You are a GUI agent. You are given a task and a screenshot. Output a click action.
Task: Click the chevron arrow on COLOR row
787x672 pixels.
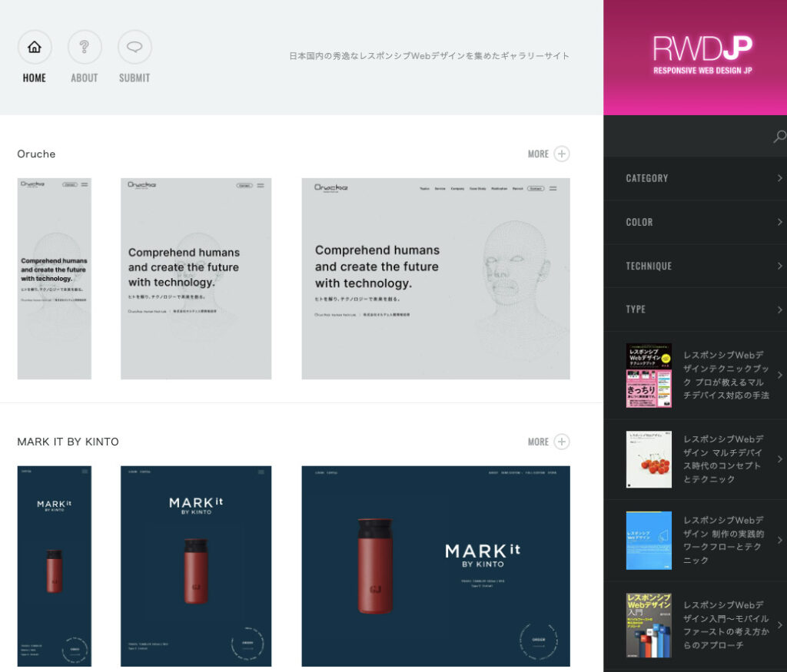[779, 222]
